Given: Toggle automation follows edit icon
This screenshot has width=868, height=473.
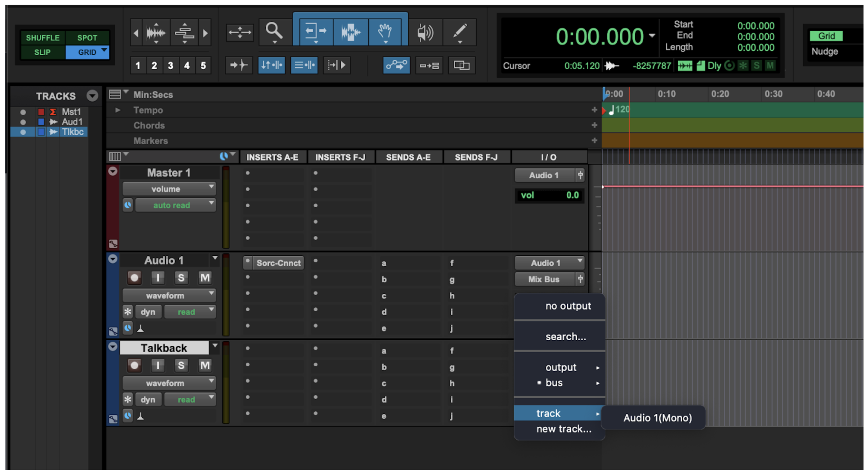Looking at the screenshot, I should tap(396, 65).
